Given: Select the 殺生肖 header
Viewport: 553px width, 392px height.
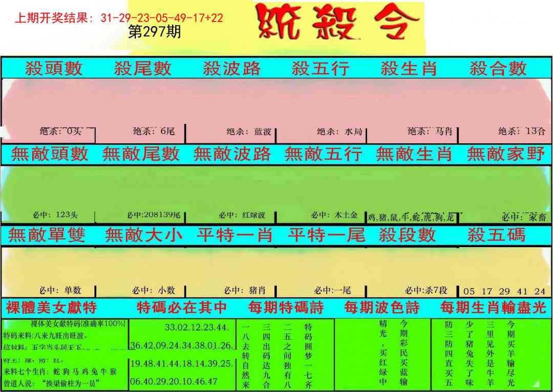Looking at the screenshot, I should click(409, 68).
